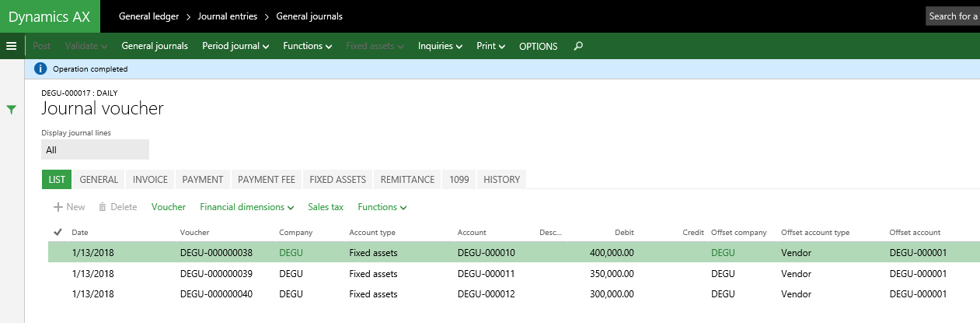The width and height of the screenshot is (980, 323).
Task: Open the filter pane funnel icon
Action: click(x=11, y=110)
